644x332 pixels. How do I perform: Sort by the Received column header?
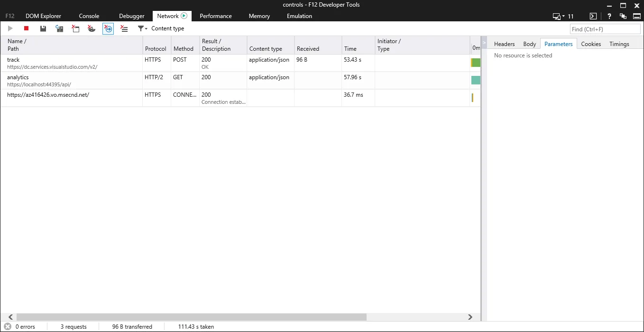(x=318, y=45)
